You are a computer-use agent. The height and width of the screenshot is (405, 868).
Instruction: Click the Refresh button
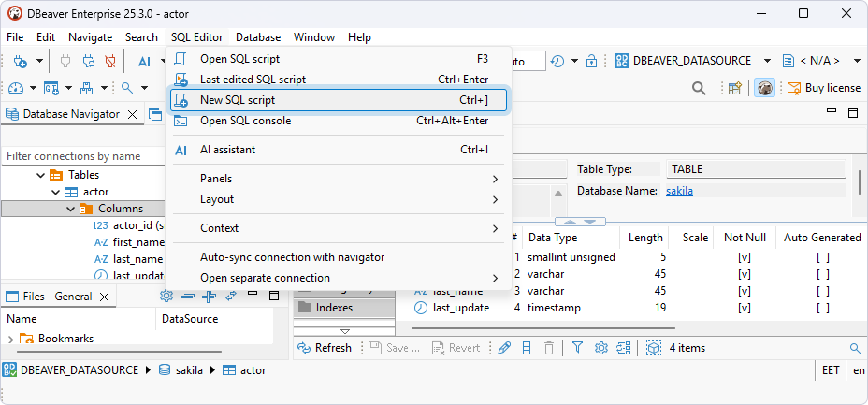pyautogui.click(x=325, y=348)
